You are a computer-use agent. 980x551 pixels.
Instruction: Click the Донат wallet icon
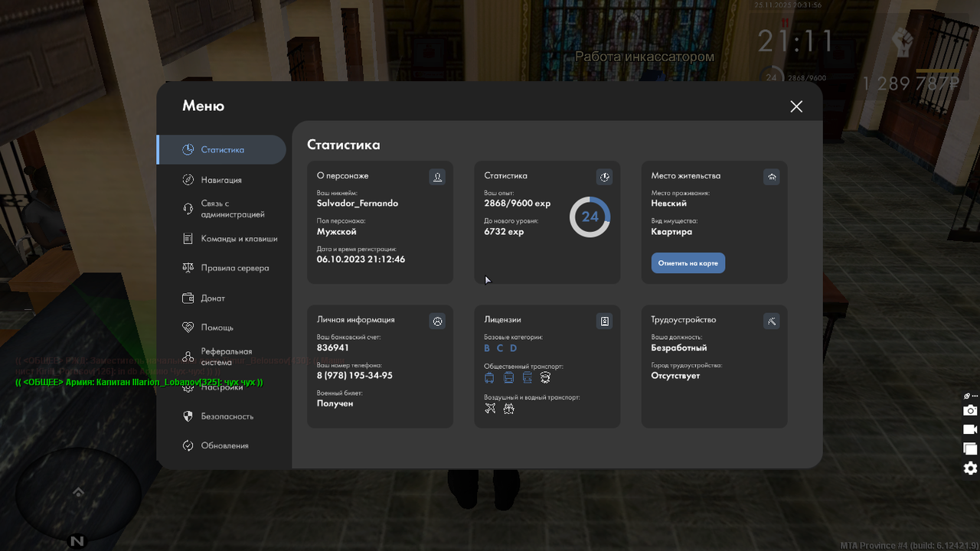click(x=188, y=298)
